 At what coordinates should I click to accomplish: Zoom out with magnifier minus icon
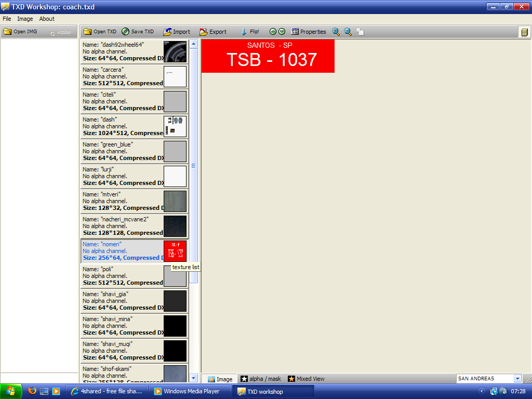tap(348, 32)
